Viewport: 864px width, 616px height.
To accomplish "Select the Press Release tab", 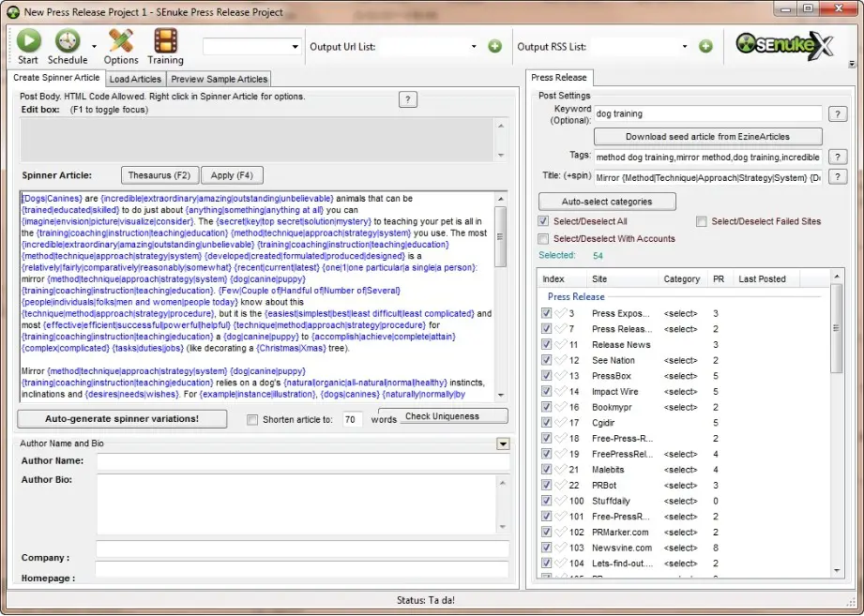I will pos(559,78).
